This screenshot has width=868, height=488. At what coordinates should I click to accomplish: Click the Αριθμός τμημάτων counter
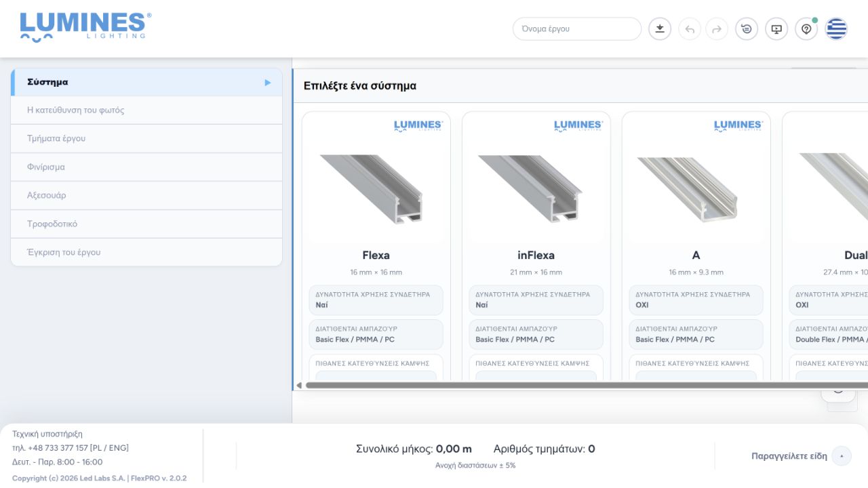pyautogui.click(x=545, y=449)
